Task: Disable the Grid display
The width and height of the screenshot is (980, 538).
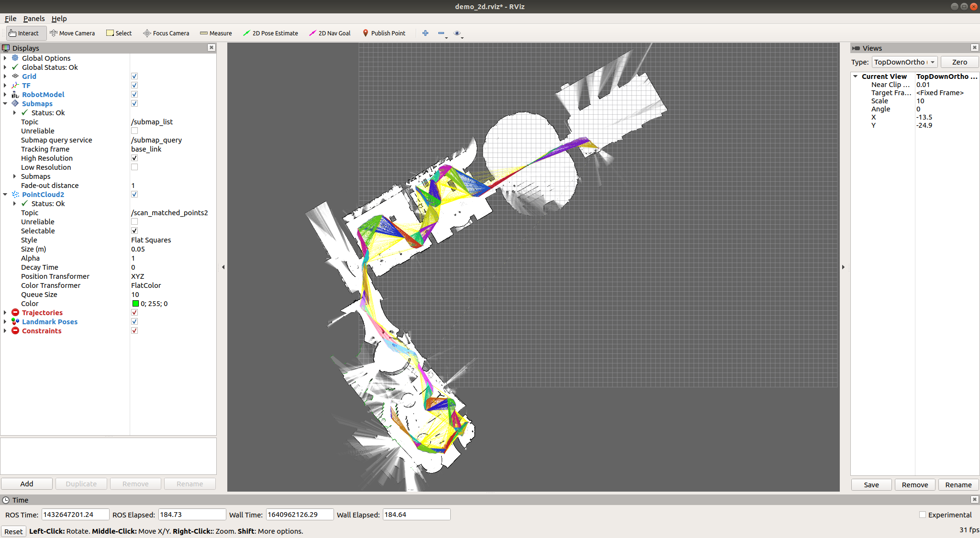Action: point(134,76)
